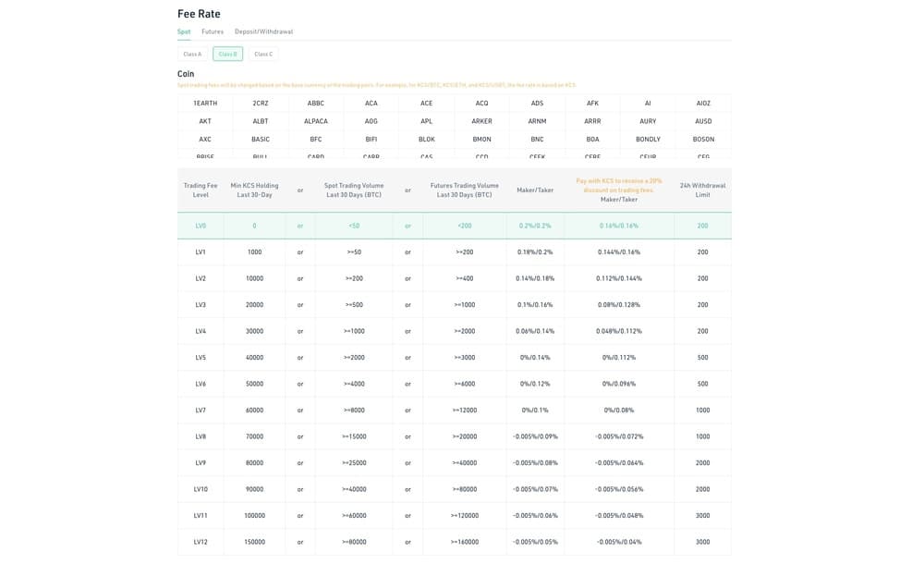Click the highlighted LV0 level cell
Screen dimensions: 924x564
coord(201,226)
